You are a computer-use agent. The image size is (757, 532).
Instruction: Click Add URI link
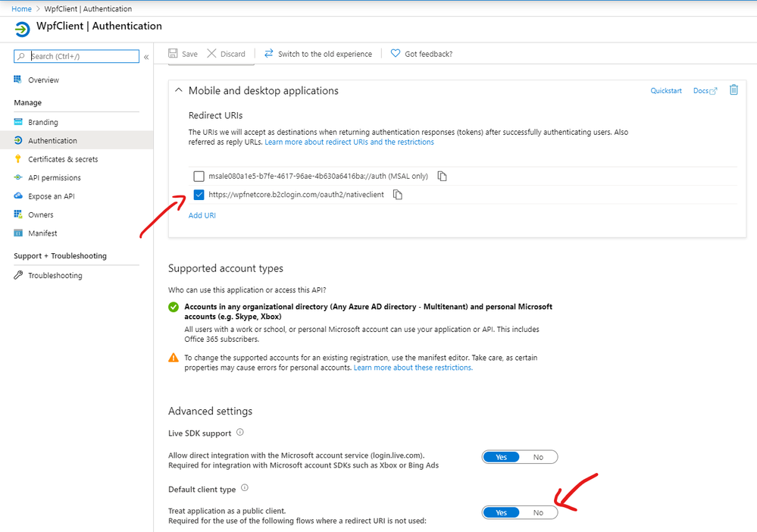[202, 215]
